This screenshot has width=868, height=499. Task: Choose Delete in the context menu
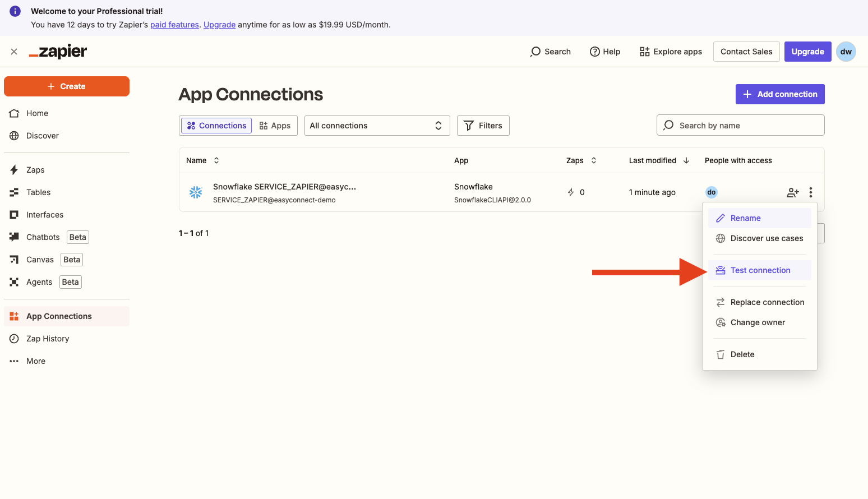pos(760,354)
